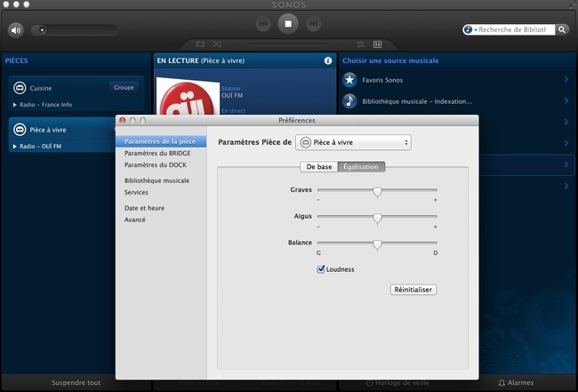Viewport: 578px width, 392px height.
Task: Click the Groupe button for Cuisine
Action: tap(124, 88)
